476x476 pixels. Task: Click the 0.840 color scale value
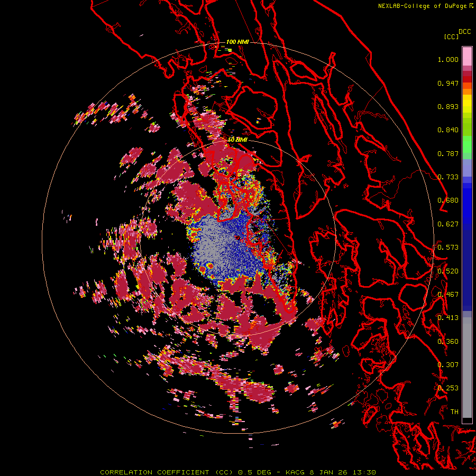tap(448, 130)
